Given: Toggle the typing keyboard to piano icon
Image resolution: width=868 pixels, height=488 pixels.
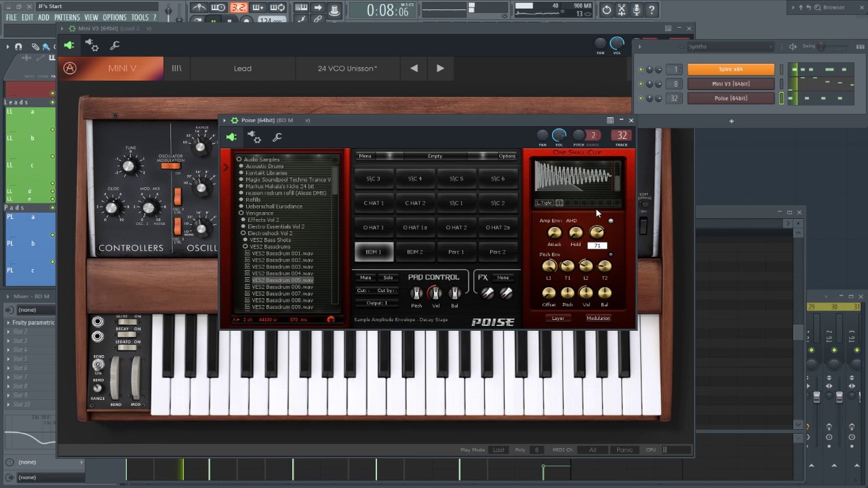Looking at the screenshot, I should pos(301,8).
